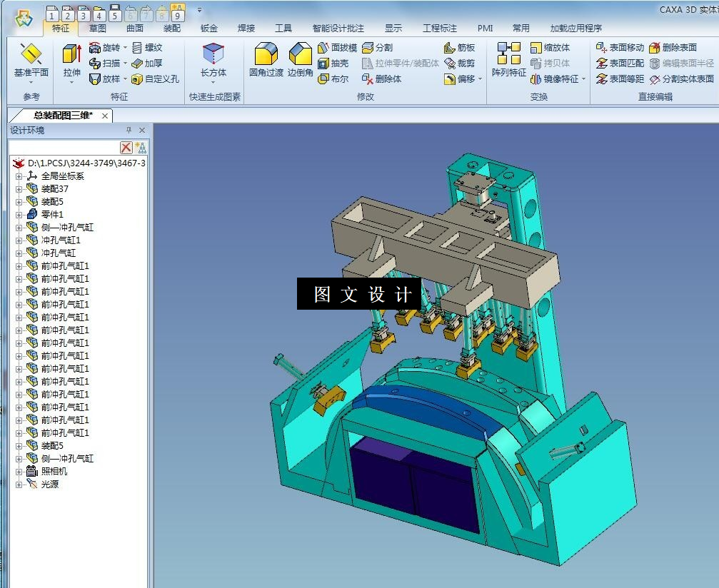Expand the 全局坐标系 tree node
This screenshot has height=588, width=719.
(19, 176)
